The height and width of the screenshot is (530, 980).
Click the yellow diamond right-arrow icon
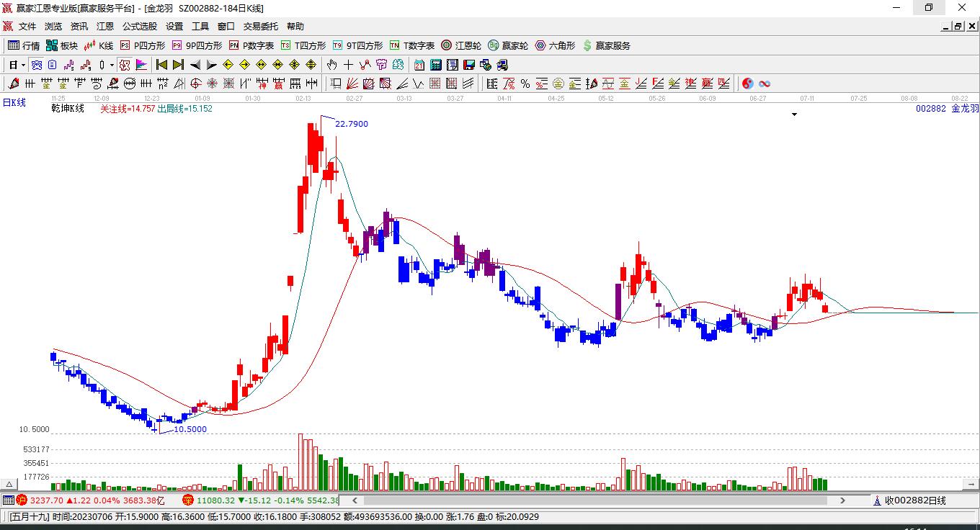[x=245, y=65]
